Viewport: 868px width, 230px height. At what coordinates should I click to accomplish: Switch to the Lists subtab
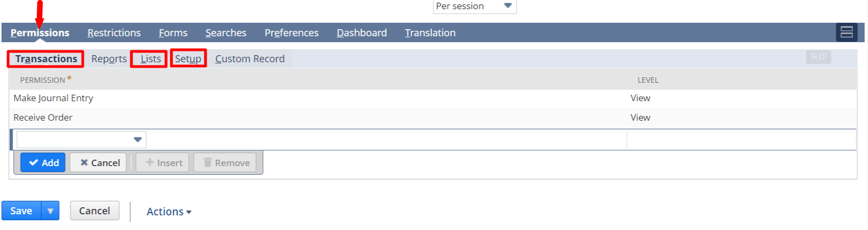click(x=150, y=58)
